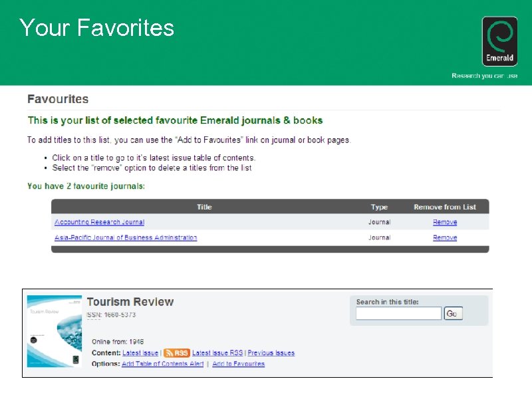This screenshot has height=399, width=532.
Task: Remove Asia-Pacific Journal of Business Administration
Action: click(x=445, y=237)
